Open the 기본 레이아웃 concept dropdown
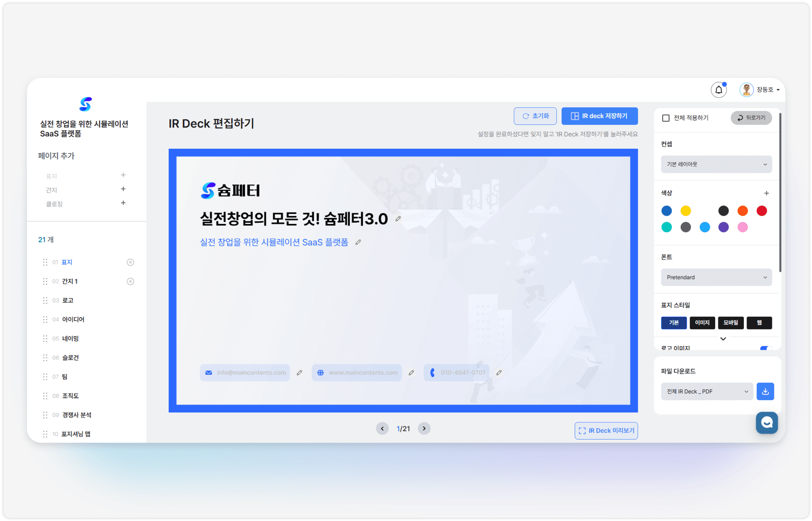812x521 pixels. click(716, 164)
